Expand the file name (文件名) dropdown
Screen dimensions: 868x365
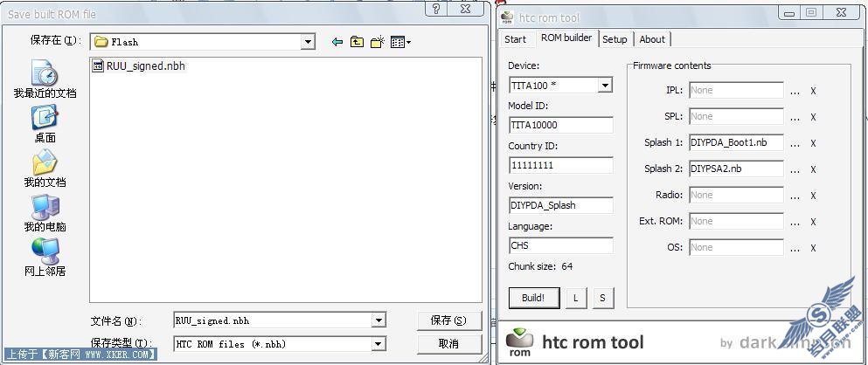click(x=378, y=320)
